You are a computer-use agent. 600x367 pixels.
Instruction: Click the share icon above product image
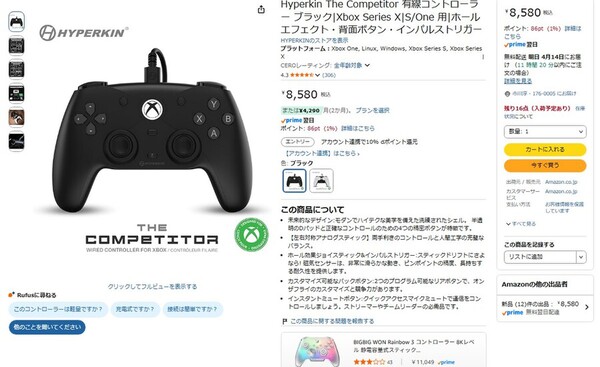(261, 10)
